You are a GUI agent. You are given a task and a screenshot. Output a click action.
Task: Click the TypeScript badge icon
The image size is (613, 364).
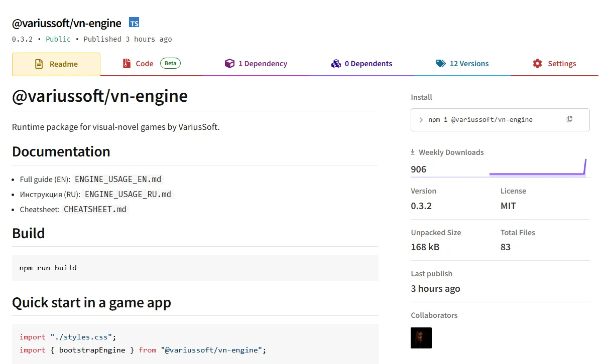134,23
